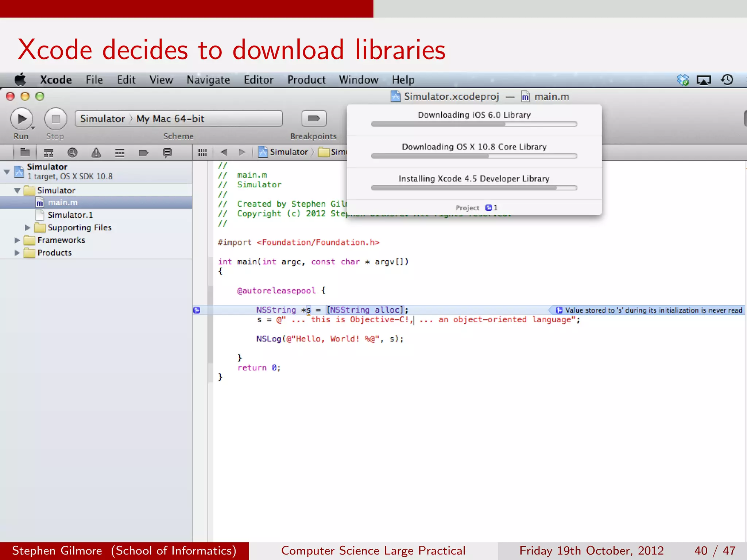Open the Log navigator icon
747x560 pixels.
(x=167, y=152)
